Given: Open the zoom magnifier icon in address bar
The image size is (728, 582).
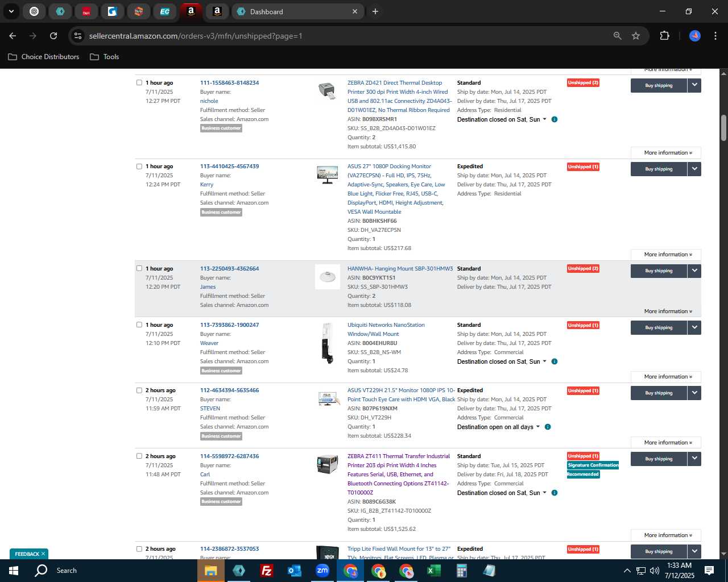Looking at the screenshot, I should pyautogui.click(x=618, y=36).
